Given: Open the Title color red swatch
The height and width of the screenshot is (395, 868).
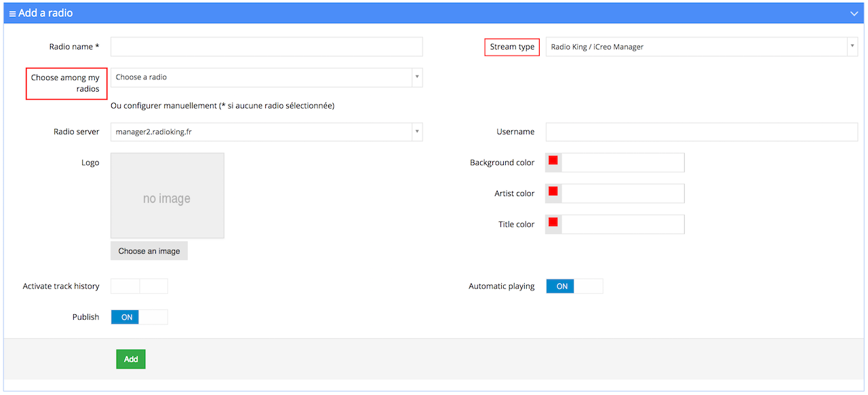Looking at the screenshot, I should (553, 223).
